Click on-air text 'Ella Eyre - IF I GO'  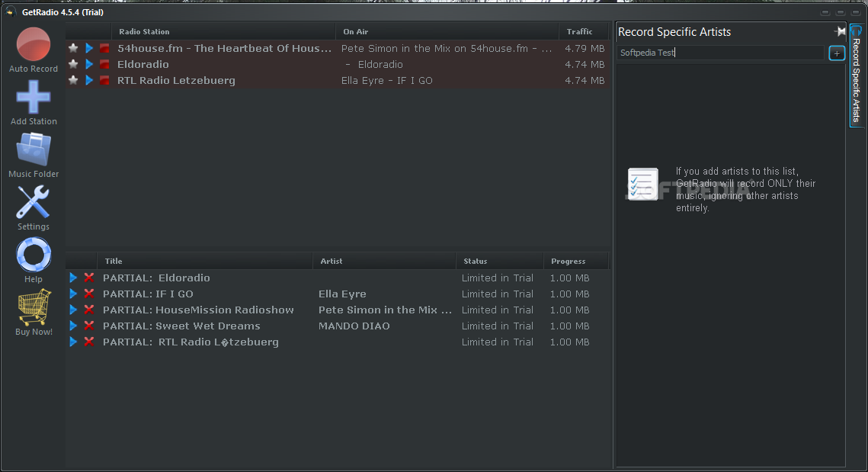pos(387,80)
